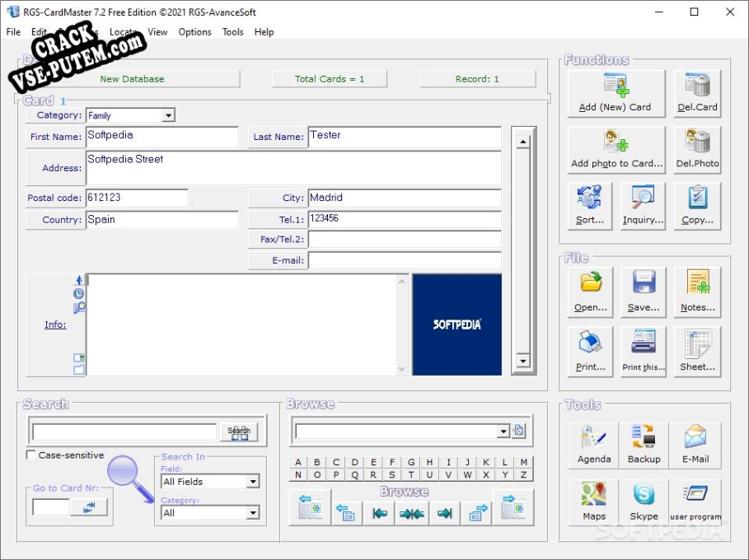Go to the previous card
Screen dimensions: 749x560
(346, 513)
